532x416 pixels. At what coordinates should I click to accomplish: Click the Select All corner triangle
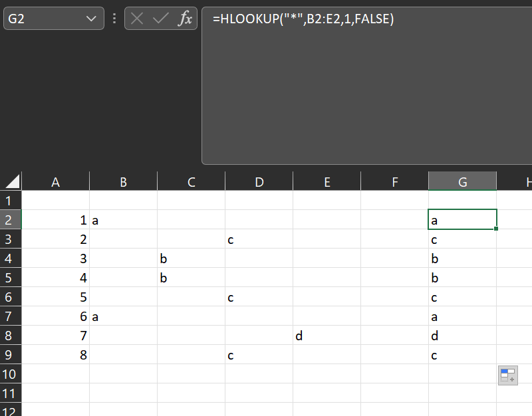[13, 181]
